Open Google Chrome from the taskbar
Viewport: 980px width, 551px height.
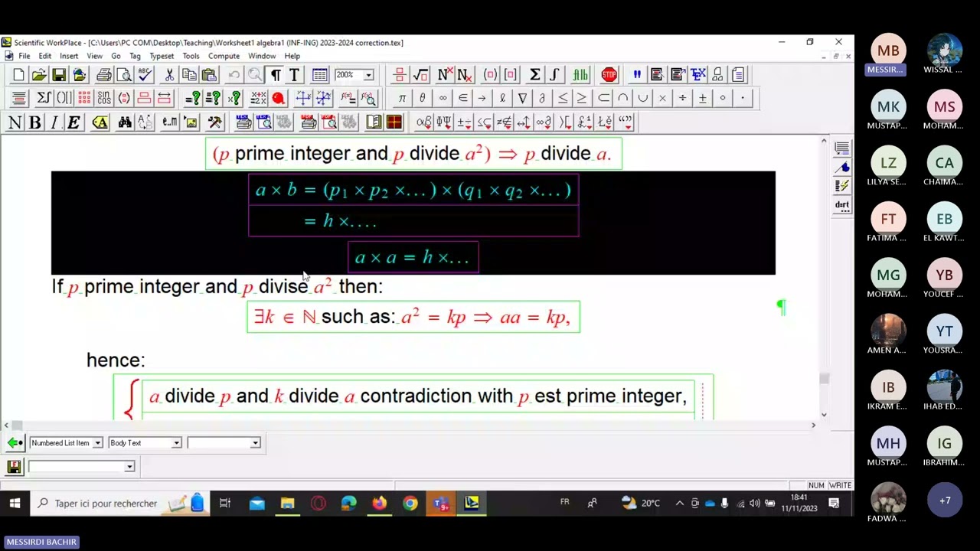410,503
